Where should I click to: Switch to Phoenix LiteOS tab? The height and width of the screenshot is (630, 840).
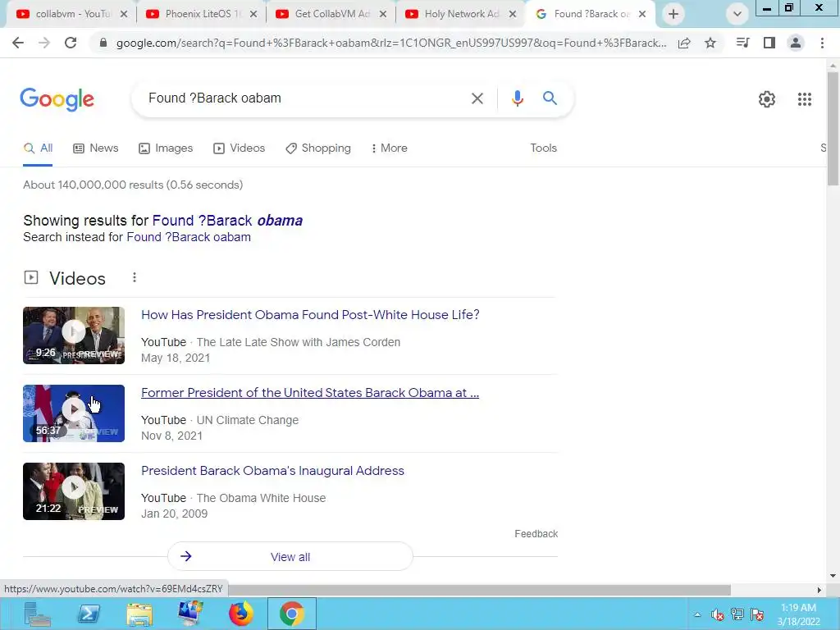202,14
